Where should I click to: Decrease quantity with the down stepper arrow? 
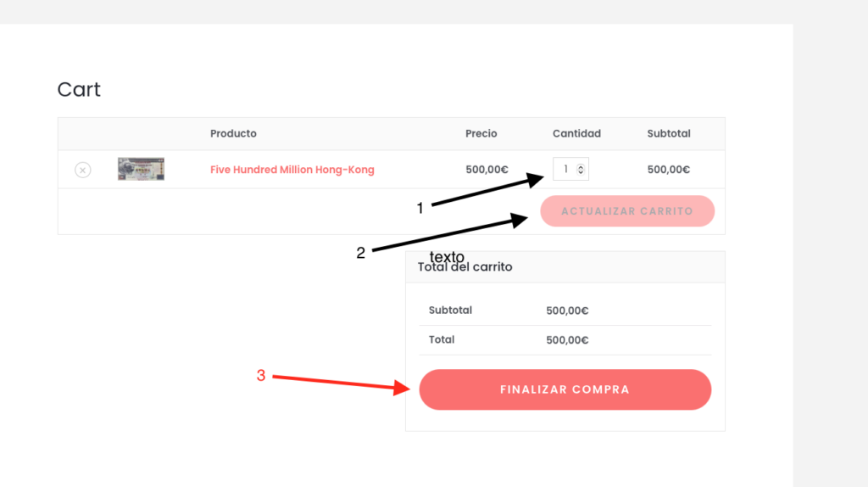pyautogui.click(x=581, y=172)
